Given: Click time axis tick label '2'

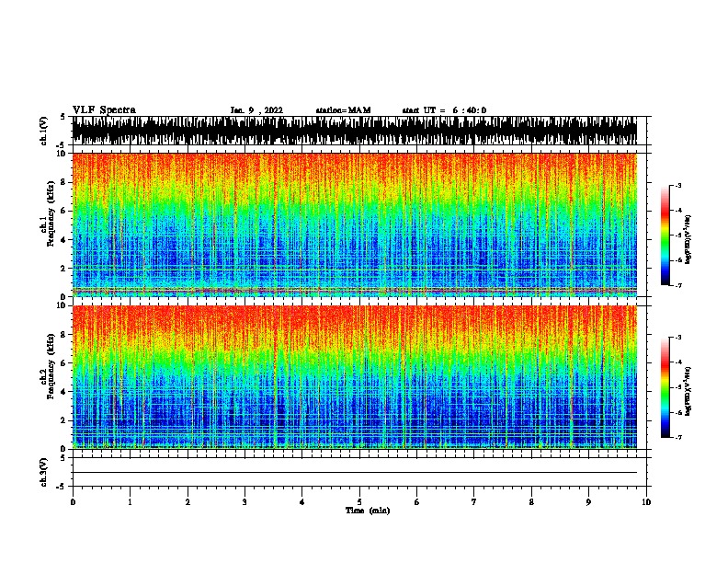Looking at the screenshot, I should pos(188,502).
